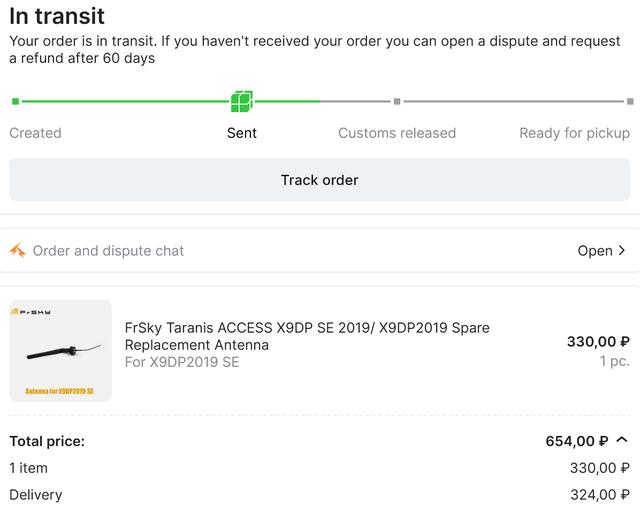Click the Created status label
This screenshot has width=640, height=509.
35,133
